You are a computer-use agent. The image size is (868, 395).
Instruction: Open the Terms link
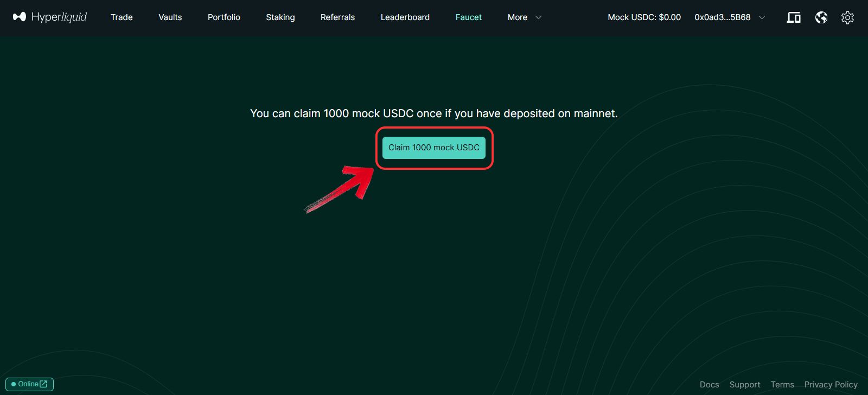tap(782, 385)
